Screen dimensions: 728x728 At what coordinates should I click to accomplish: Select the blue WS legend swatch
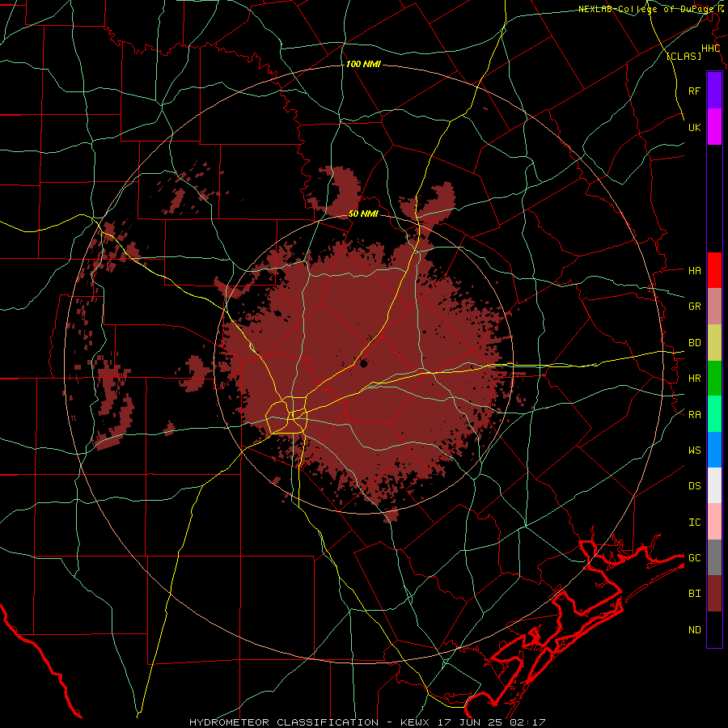pos(714,450)
